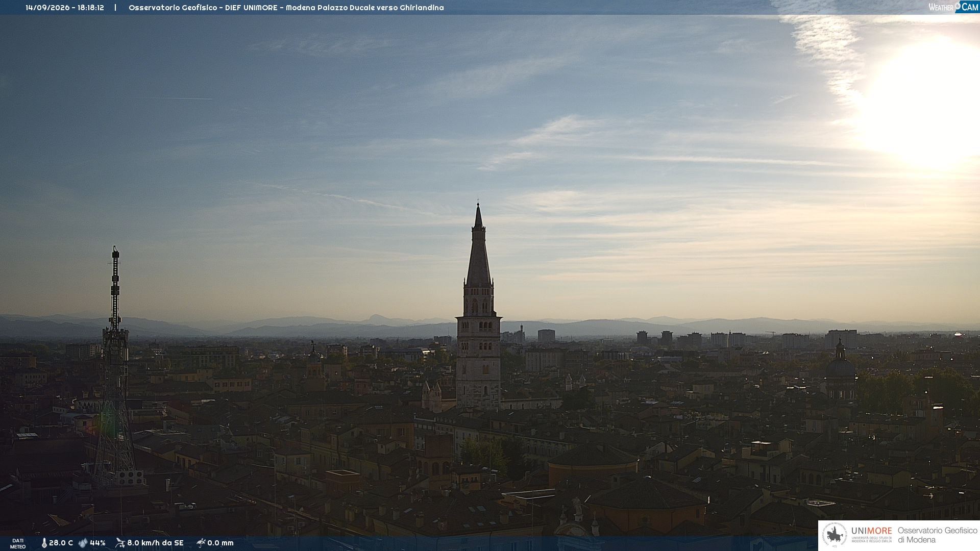Click the lattice antenna tower

pos(115,367)
